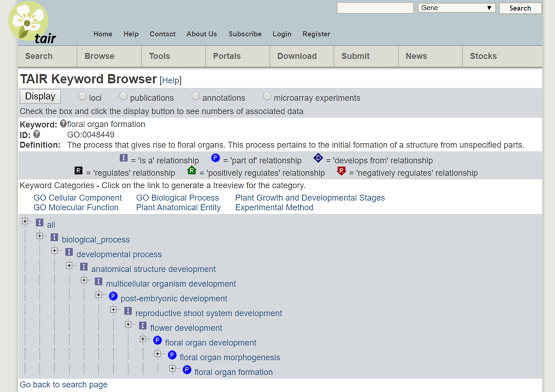Open the Tools menu
This screenshot has height=392, width=555.
tap(159, 56)
